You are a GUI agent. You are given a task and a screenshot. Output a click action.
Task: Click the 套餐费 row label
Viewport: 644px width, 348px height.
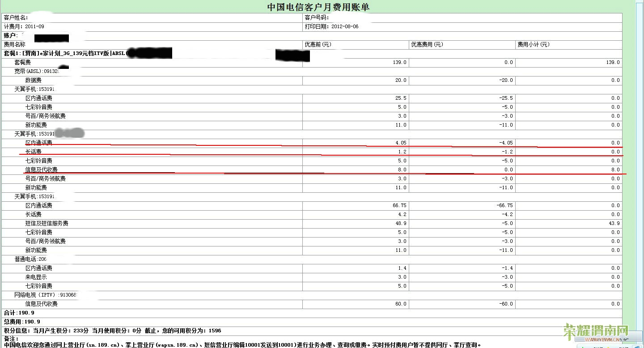click(23, 63)
